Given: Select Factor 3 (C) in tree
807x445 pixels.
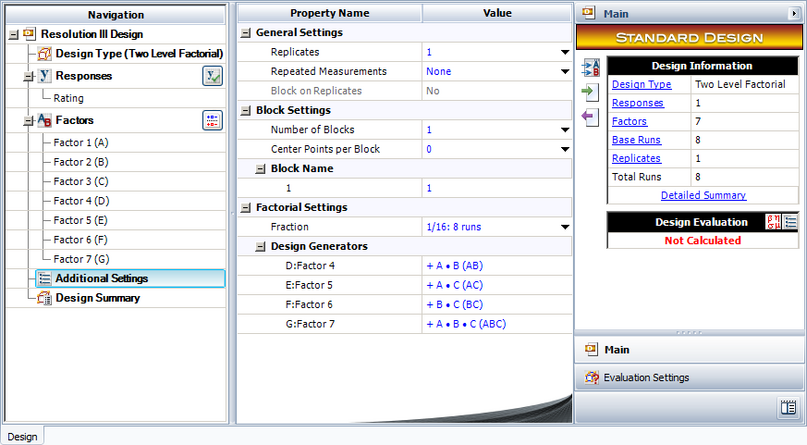Looking at the screenshot, I should (x=81, y=182).
